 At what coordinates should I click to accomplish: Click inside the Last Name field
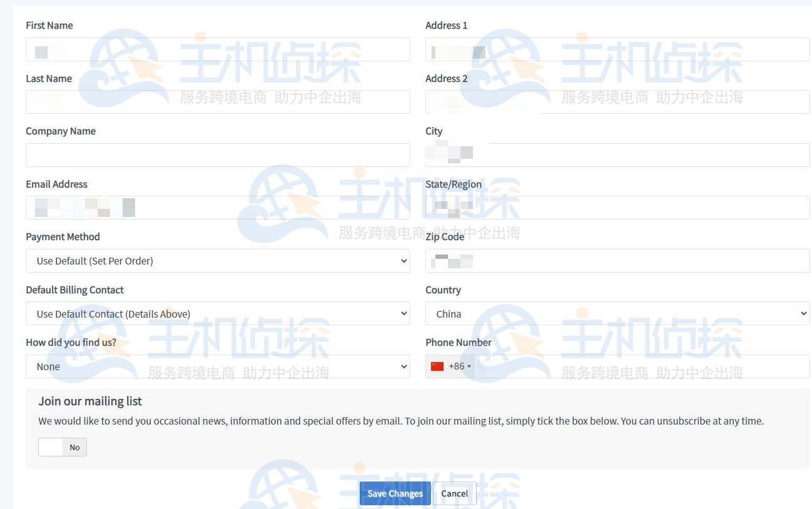pyautogui.click(x=217, y=101)
